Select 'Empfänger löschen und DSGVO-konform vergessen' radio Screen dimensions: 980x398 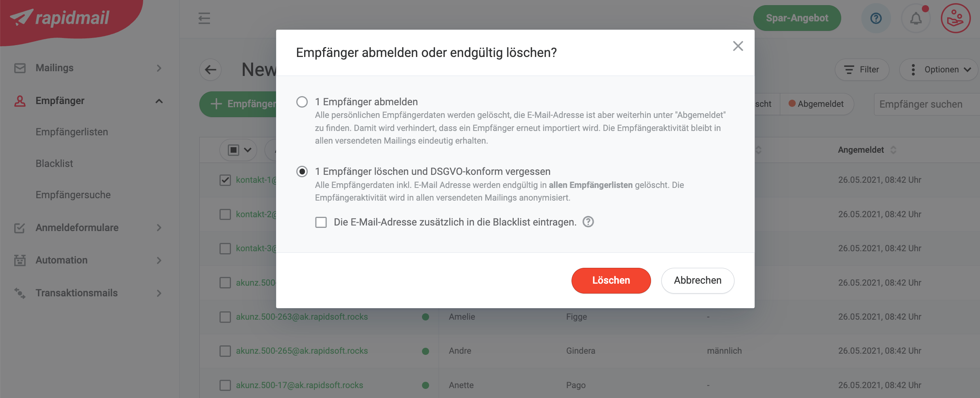click(302, 172)
